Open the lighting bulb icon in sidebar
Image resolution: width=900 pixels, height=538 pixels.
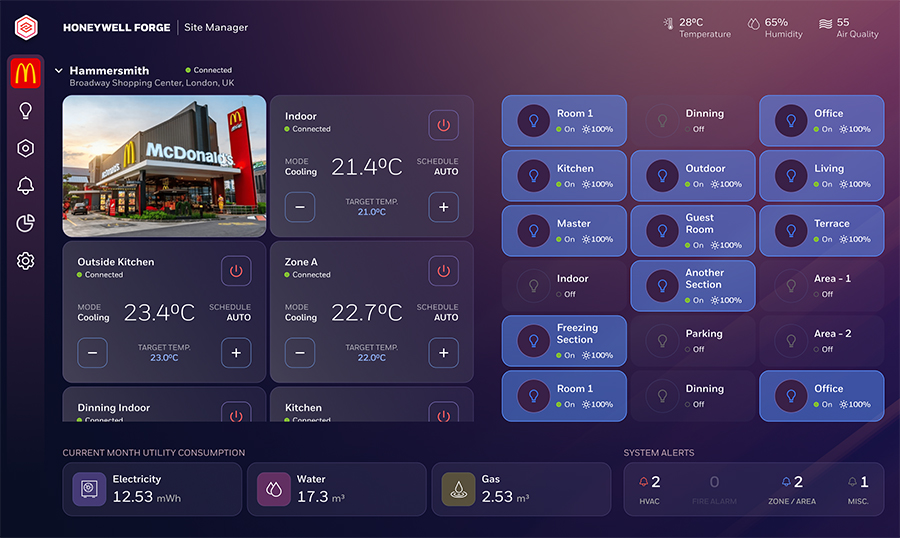[26, 111]
